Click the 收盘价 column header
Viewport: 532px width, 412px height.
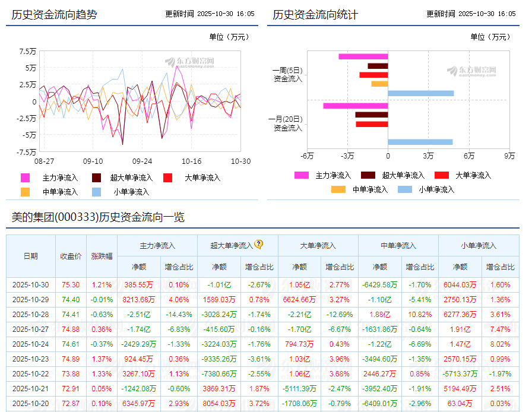[x=71, y=256]
